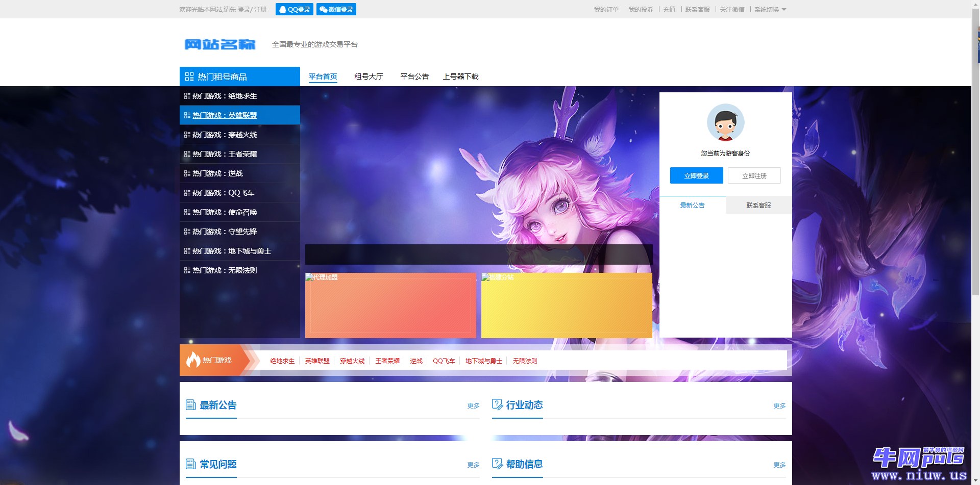Click the 立即登录 button
The image size is (980, 485).
[696, 175]
